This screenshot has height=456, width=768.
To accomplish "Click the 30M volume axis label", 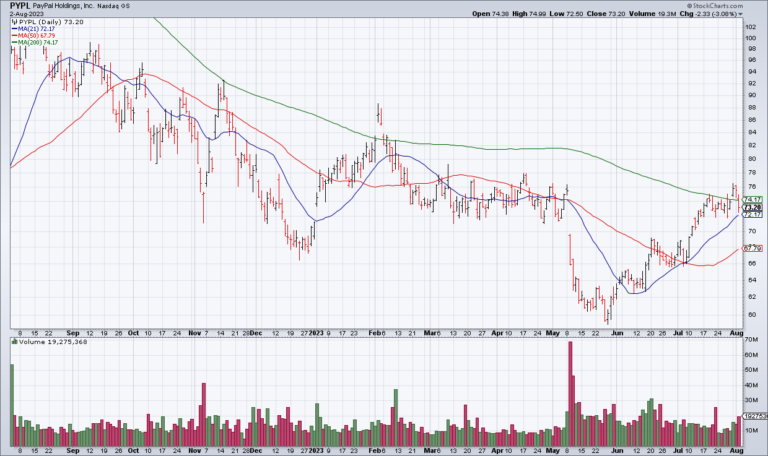I will 751,400.
